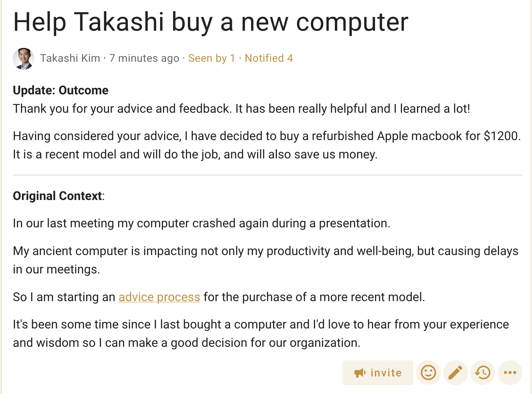Click the 'Thank you for your advice' sentence
Image resolution: width=532 pixels, height=394 pixels.
(241, 109)
